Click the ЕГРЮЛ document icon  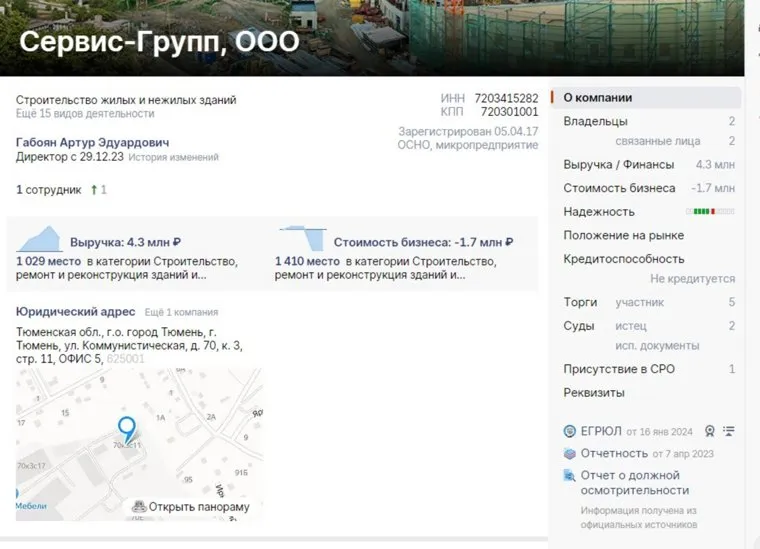coord(570,432)
